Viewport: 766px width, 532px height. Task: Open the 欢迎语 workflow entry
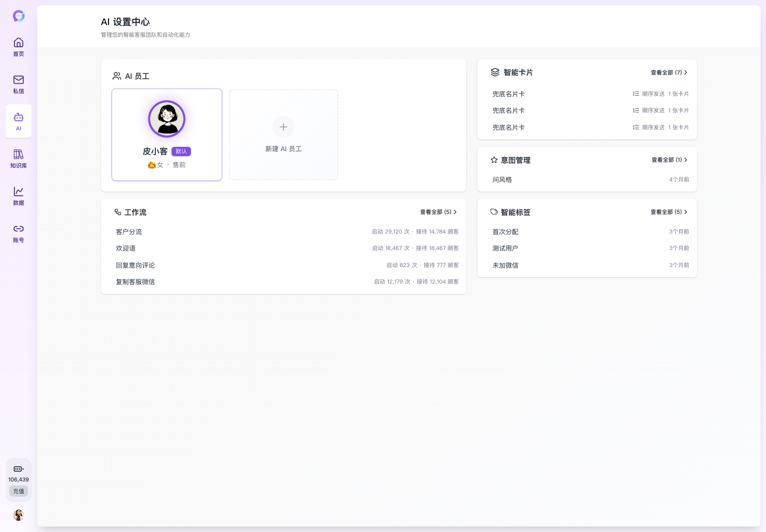[126, 248]
